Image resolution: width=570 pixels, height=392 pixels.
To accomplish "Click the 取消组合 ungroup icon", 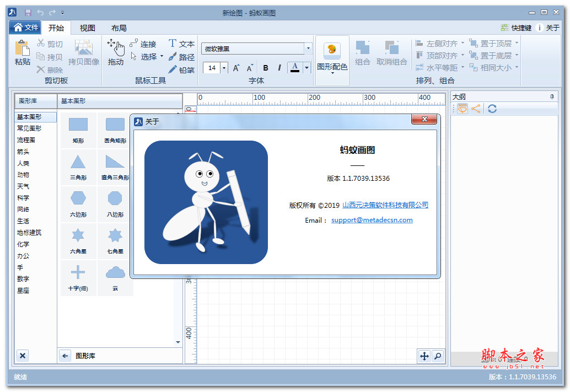I will [x=391, y=47].
